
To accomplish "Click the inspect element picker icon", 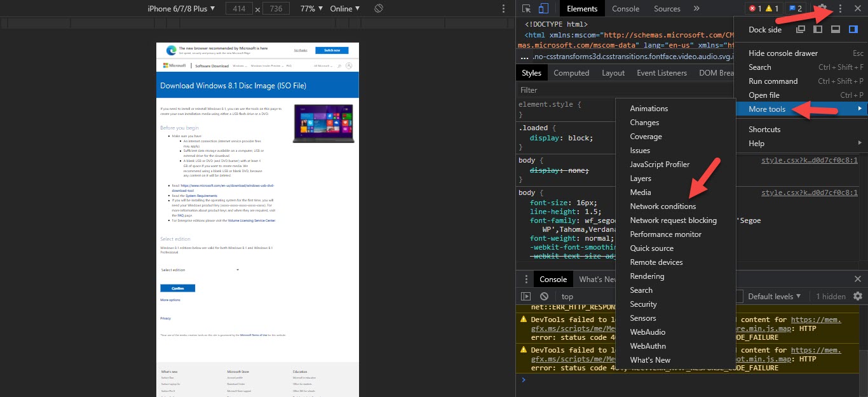I will pos(527,9).
